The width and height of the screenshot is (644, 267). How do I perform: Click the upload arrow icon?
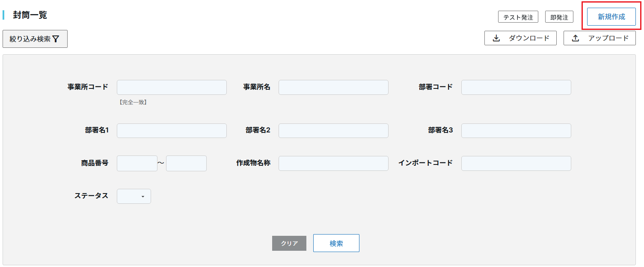(576, 38)
